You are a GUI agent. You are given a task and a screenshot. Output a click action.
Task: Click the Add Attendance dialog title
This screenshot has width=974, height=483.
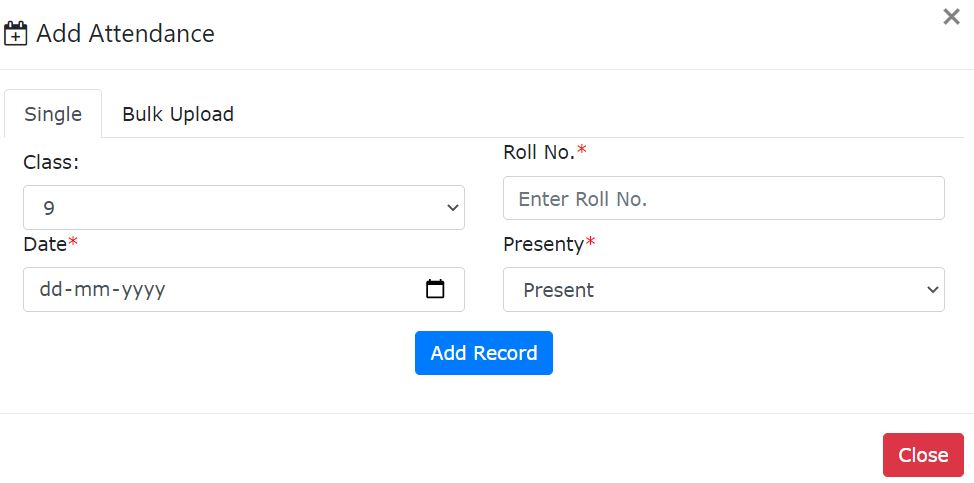pyautogui.click(x=125, y=34)
